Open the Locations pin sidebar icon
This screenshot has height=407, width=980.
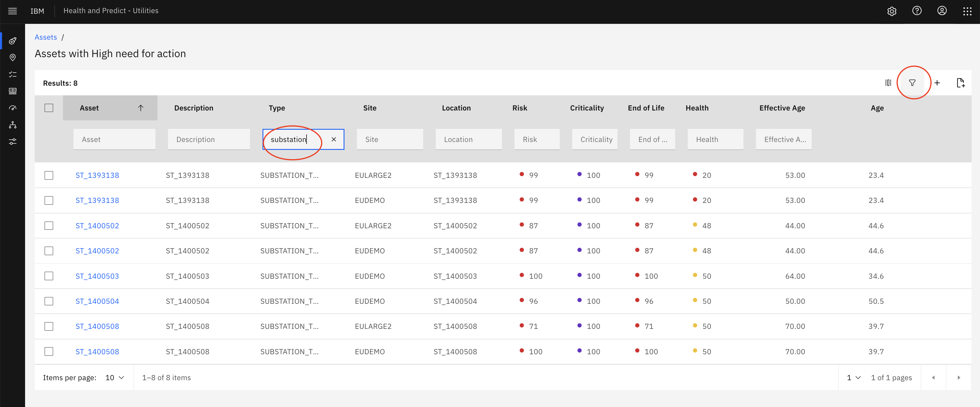13,57
